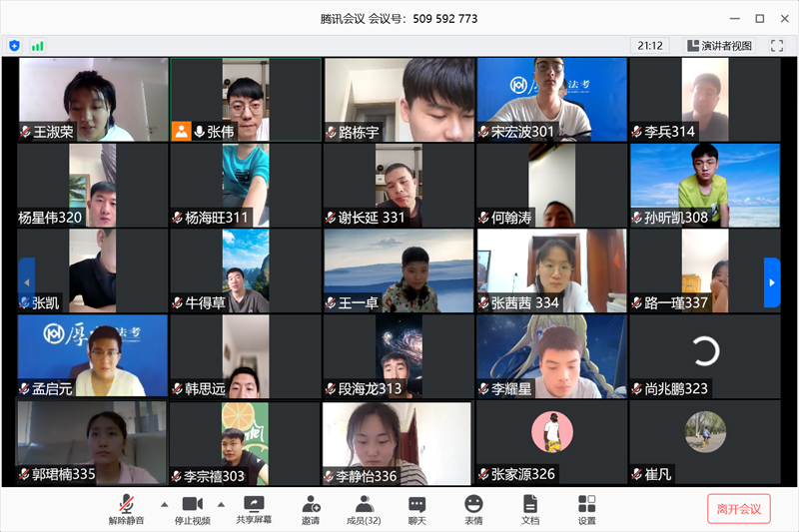Open the 文档 documents icon
This screenshot has width=799, height=532.
coord(530,509)
